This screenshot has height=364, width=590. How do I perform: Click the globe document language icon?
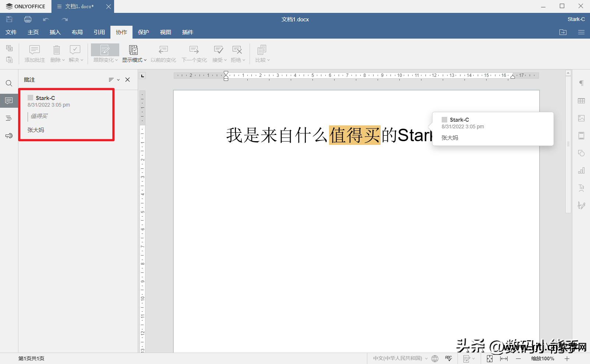pyautogui.click(x=435, y=358)
